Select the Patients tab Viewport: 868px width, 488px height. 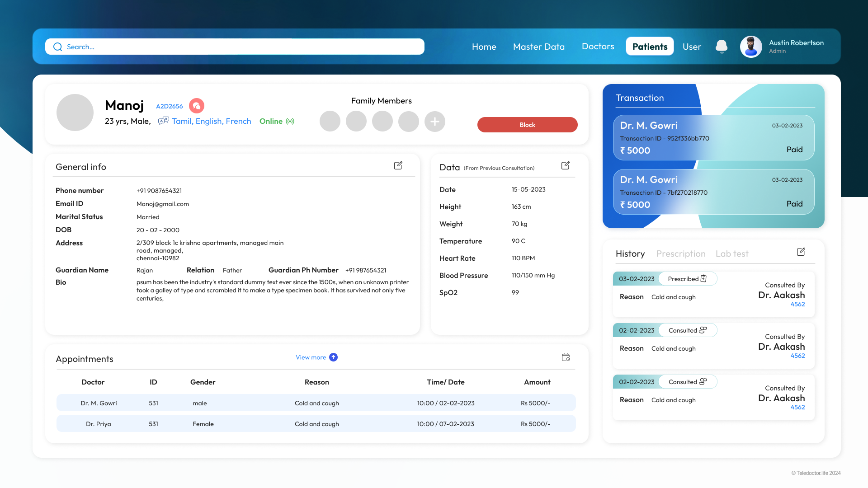pos(650,47)
